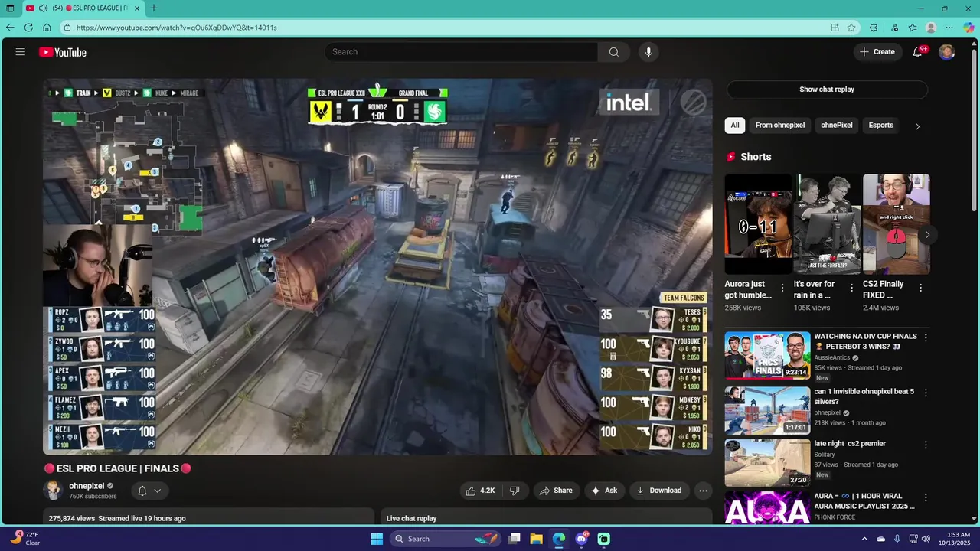Open ohnepixel channel avatar
Image resolution: width=980 pixels, height=551 pixels.
click(x=53, y=491)
